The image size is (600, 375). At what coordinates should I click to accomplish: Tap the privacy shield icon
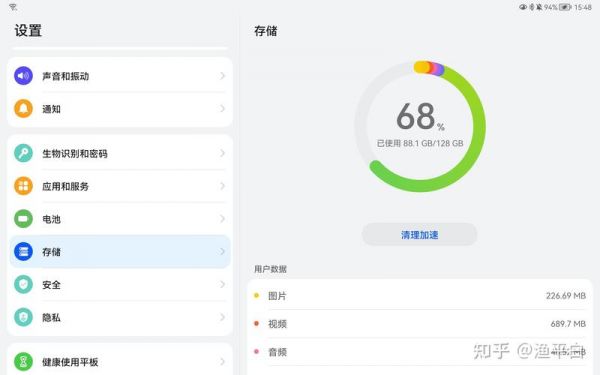click(23, 317)
